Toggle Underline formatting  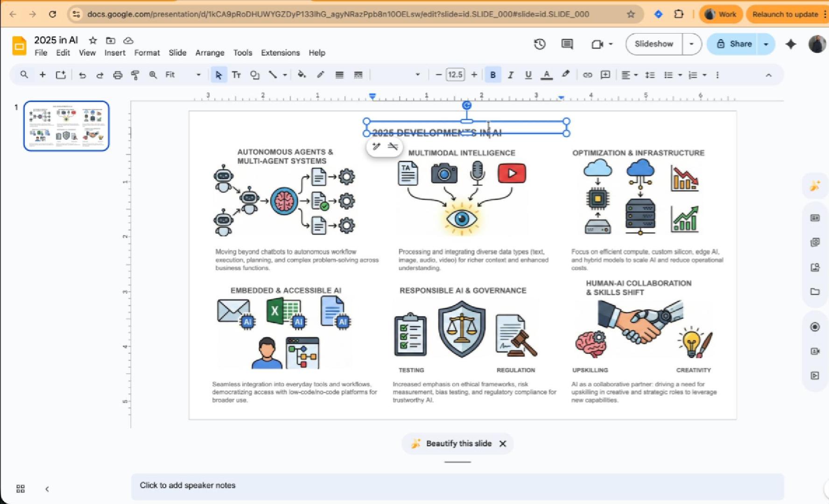(x=528, y=75)
